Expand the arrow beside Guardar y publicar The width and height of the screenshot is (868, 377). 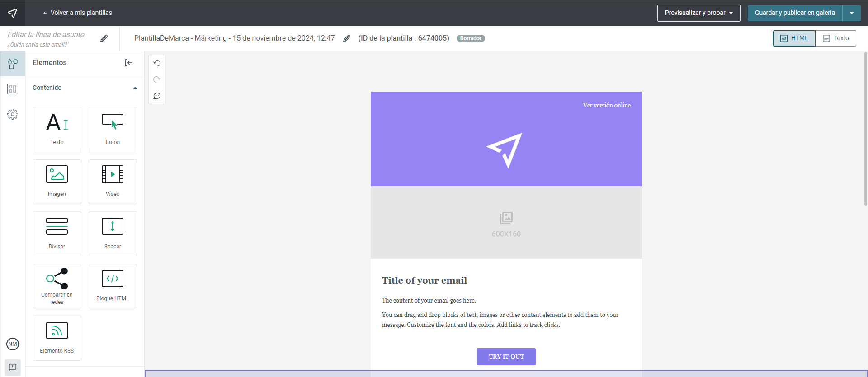coord(852,13)
